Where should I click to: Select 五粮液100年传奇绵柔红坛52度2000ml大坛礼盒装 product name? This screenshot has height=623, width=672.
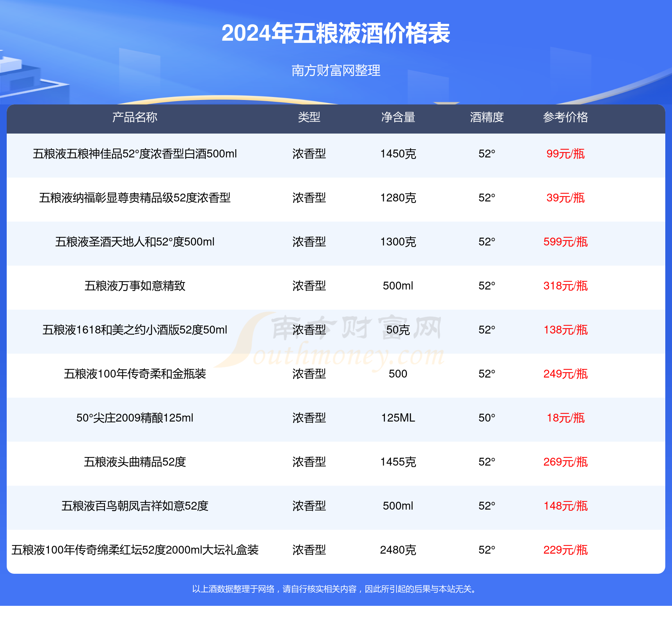135,550
